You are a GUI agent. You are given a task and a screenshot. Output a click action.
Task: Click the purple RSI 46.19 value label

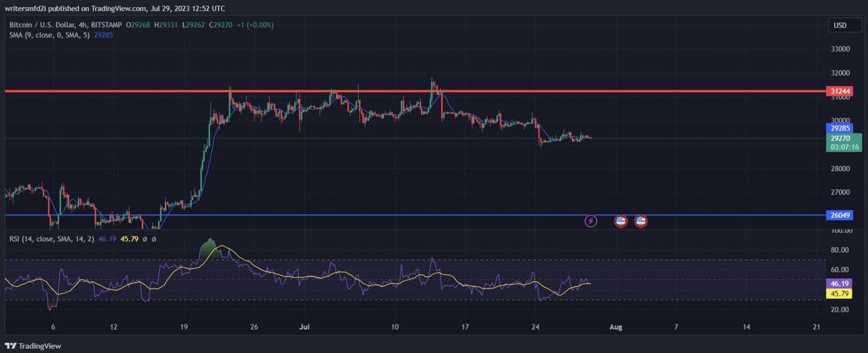coord(839,284)
